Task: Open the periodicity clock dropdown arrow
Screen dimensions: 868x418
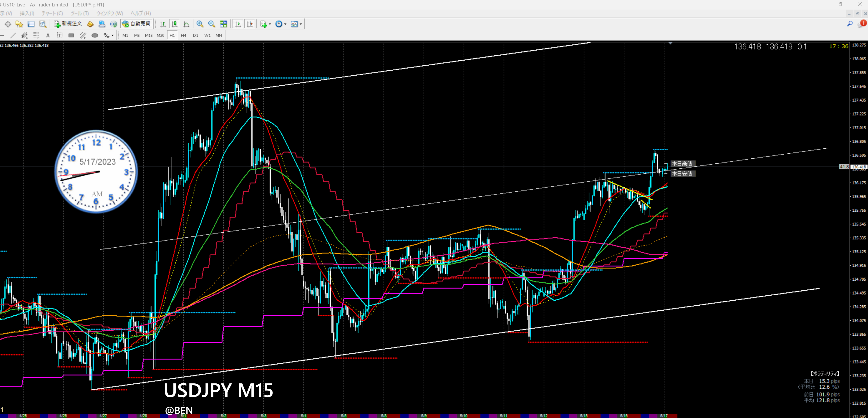Action: pos(285,24)
